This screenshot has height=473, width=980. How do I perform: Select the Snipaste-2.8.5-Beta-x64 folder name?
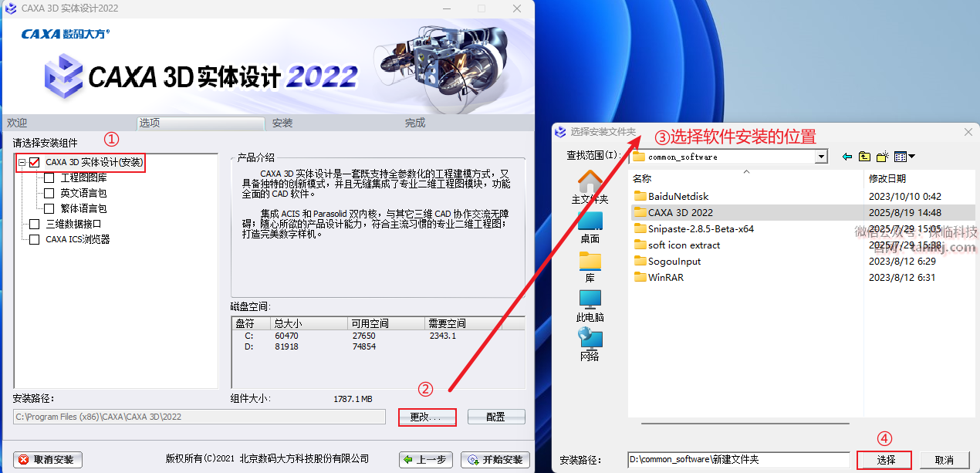tap(701, 228)
